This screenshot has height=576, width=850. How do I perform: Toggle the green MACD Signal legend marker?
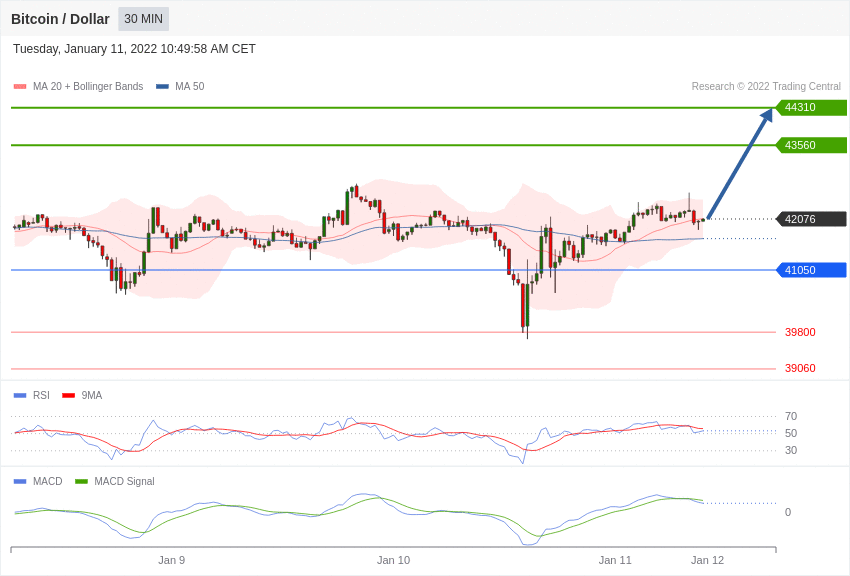[x=81, y=482]
